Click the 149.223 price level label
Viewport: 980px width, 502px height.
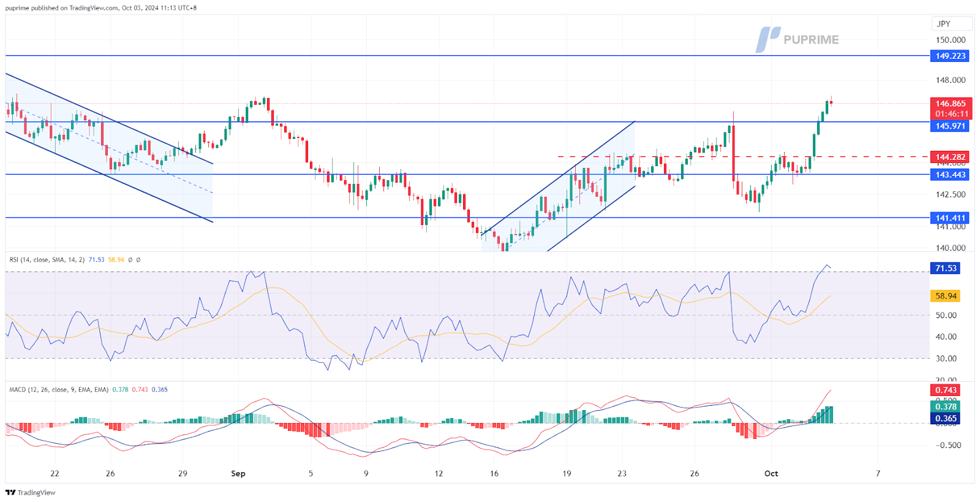pyautogui.click(x=950, y=56)
